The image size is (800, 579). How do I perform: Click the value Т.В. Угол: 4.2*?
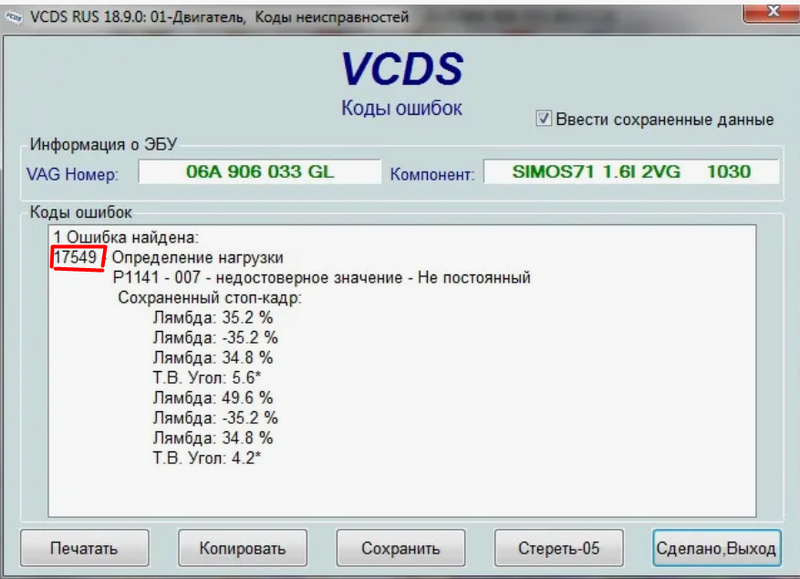coord(207,458)
